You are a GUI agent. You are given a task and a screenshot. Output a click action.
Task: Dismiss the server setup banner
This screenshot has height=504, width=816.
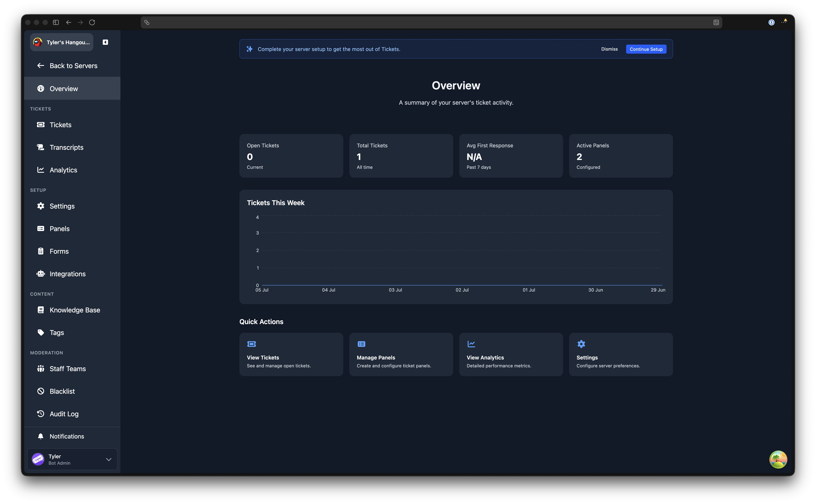tap(609, 49)
